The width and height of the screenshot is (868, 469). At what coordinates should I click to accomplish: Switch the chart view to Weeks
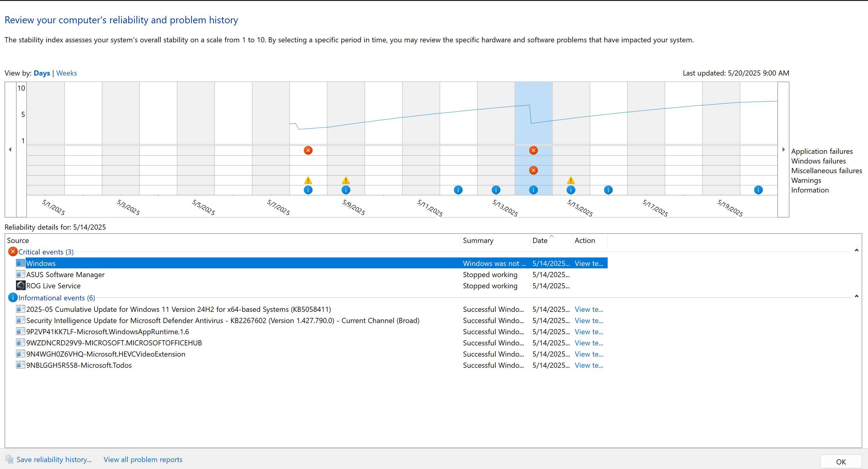coord(66,73)
